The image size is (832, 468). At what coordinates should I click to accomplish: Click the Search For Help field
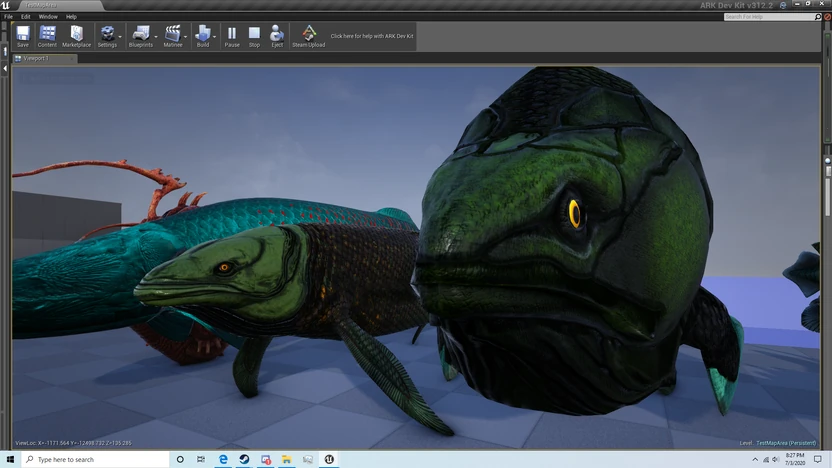(769, 17)
